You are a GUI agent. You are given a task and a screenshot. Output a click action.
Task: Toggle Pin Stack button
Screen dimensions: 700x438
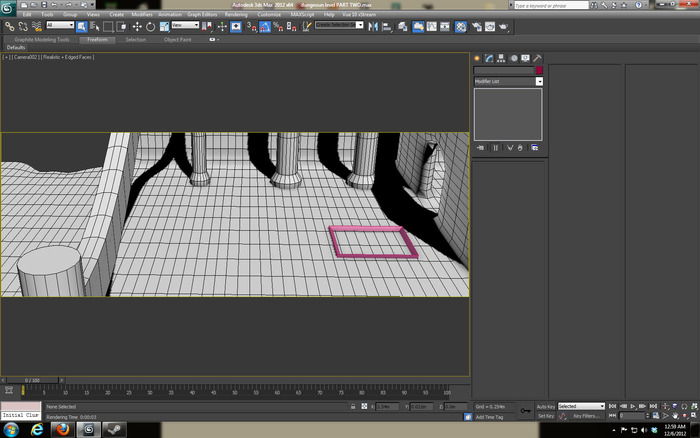(480, 148)
